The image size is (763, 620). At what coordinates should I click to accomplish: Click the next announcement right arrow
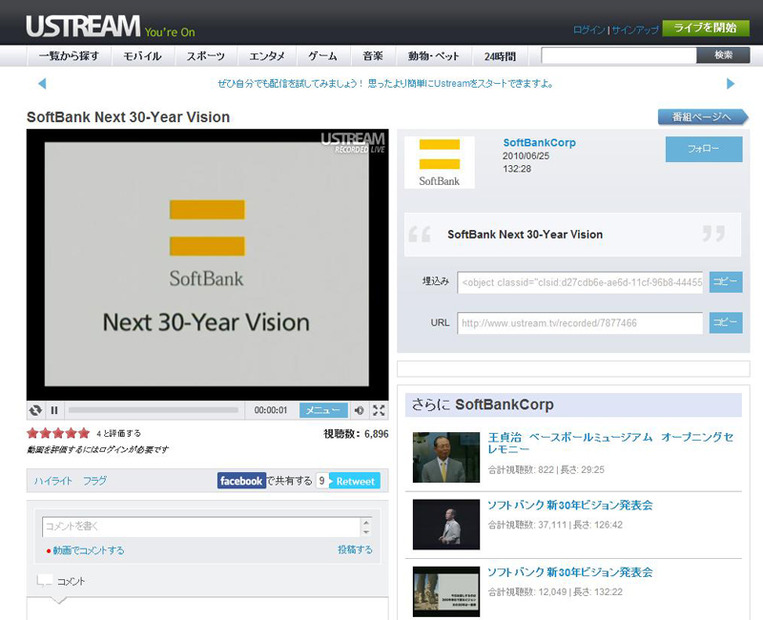(730, 84)
